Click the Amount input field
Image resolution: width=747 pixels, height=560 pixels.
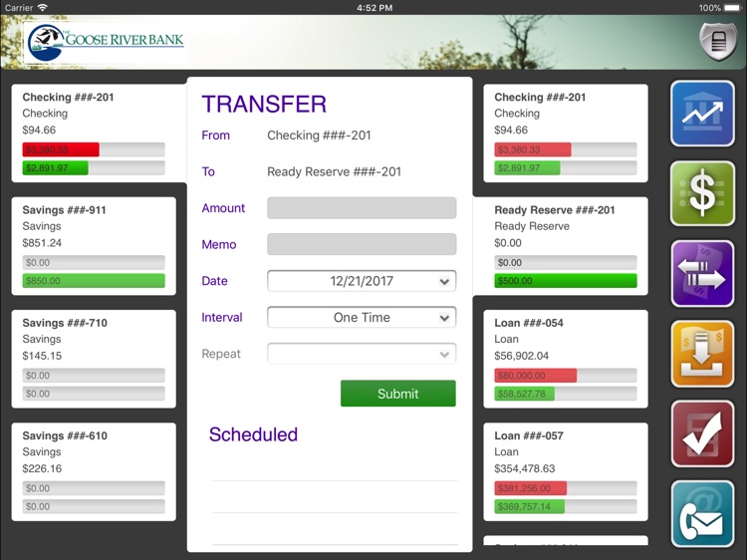tap(362, 208)
